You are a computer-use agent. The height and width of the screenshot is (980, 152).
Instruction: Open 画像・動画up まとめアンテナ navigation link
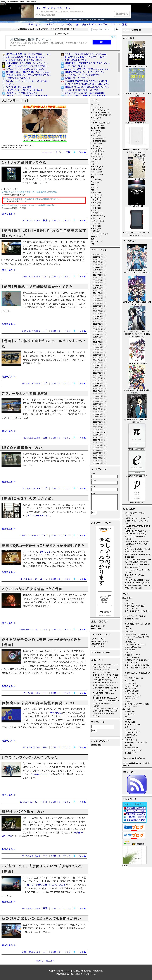(x=92, y=24)
